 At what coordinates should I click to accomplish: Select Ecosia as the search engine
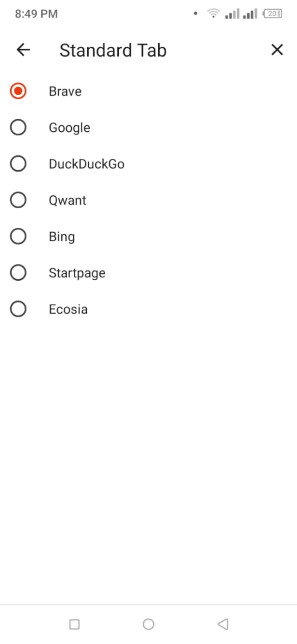click(x=18, y=309)
